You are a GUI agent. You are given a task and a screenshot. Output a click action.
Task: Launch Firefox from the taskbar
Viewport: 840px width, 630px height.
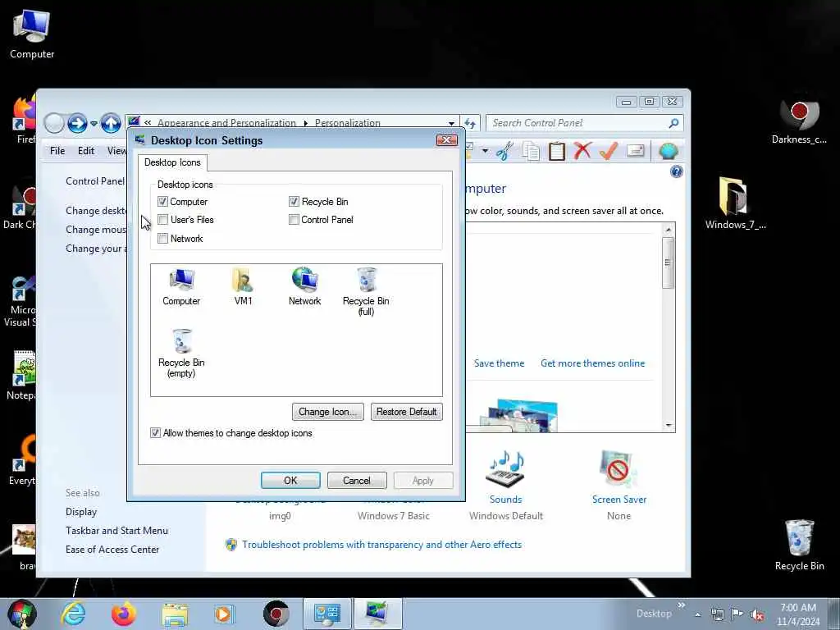tap(124, 614)
